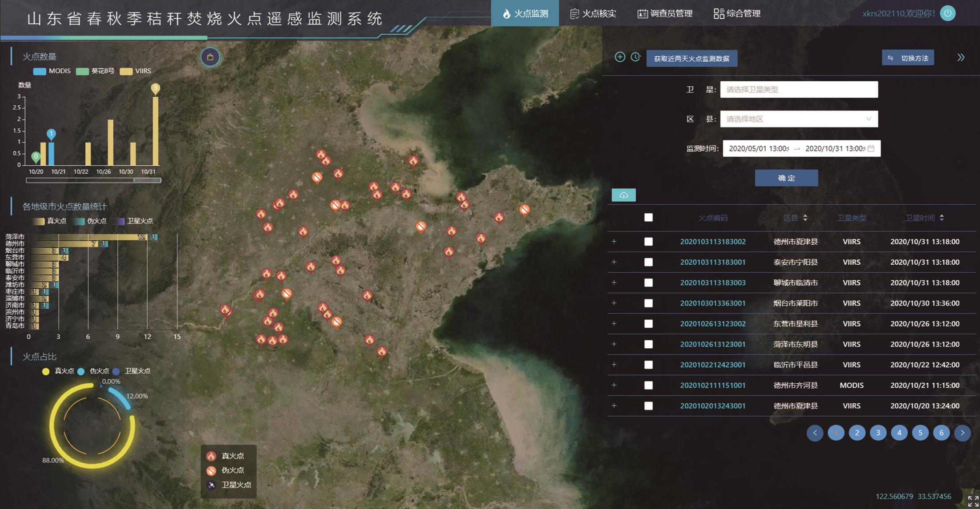Switch to 综合管理 tab

pyautogui.click(x=737, y=14)
